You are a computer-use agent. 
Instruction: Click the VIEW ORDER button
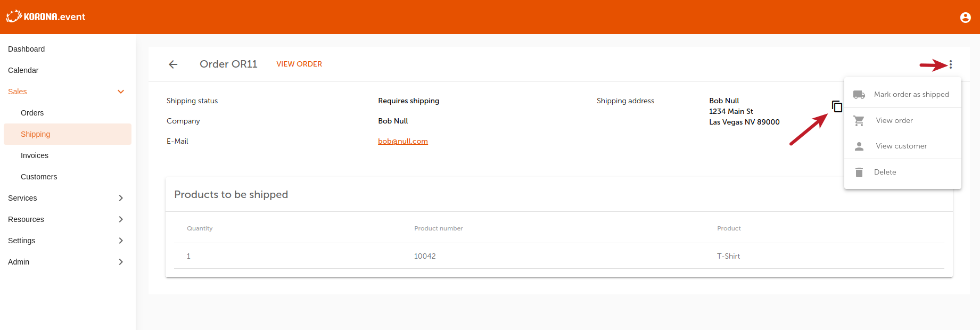pyautogui.click(x=299, y=64)
